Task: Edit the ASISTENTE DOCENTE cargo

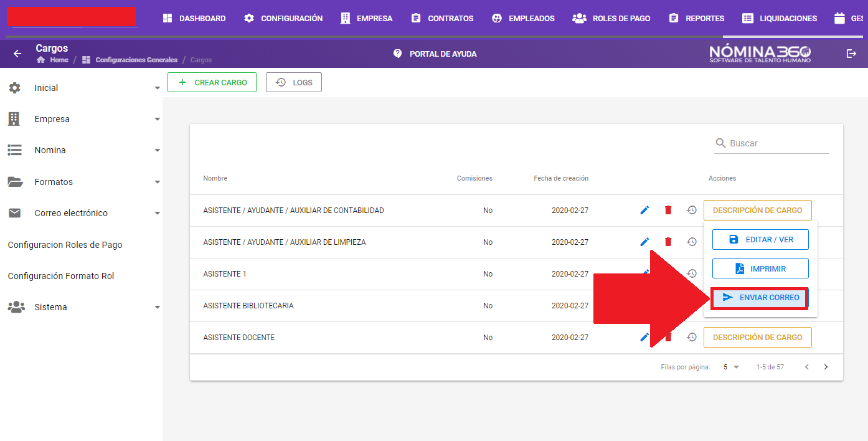Action: pos(645,338)
